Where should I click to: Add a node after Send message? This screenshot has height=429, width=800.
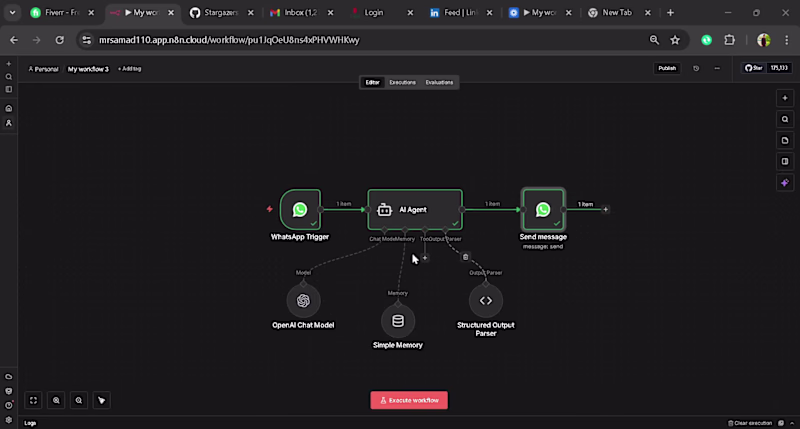(606, 209)
